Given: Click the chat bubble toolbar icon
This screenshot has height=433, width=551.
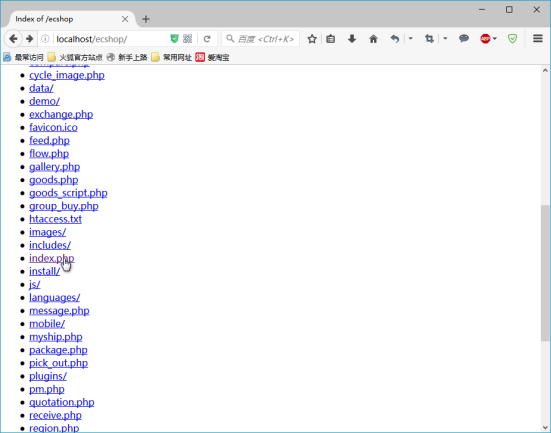Looking at the screenshot, I should [x=464, y=39].
